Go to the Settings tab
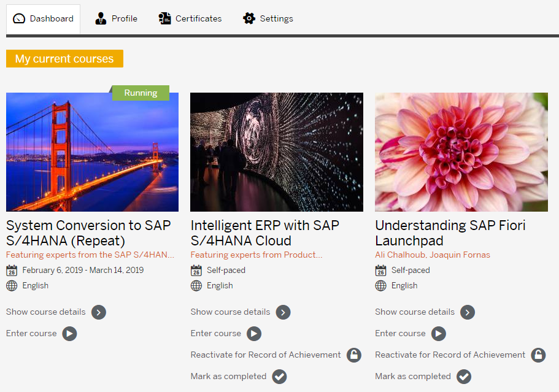Screen dimensions: 559x392 click(268, 18)
